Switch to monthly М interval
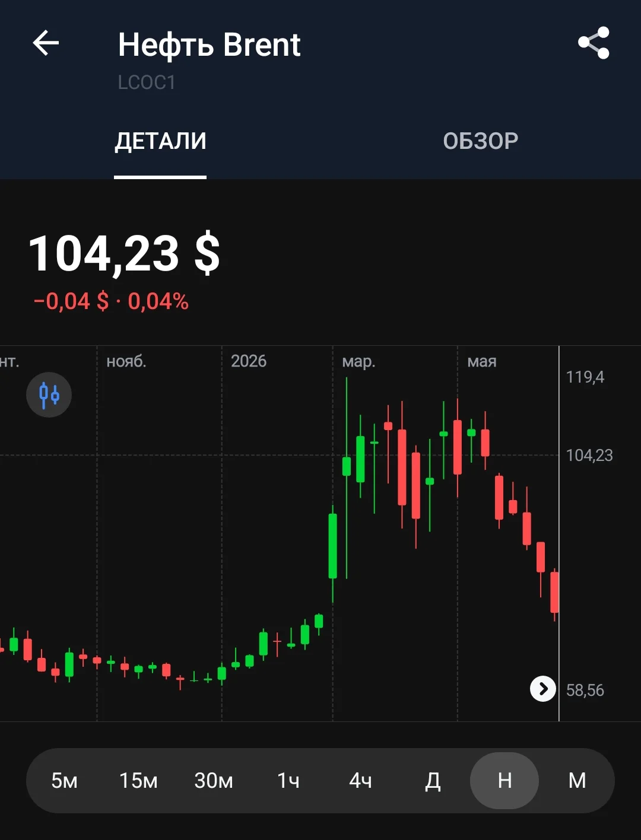The width and height of the screenshot is (641, 840). [577, 781]
